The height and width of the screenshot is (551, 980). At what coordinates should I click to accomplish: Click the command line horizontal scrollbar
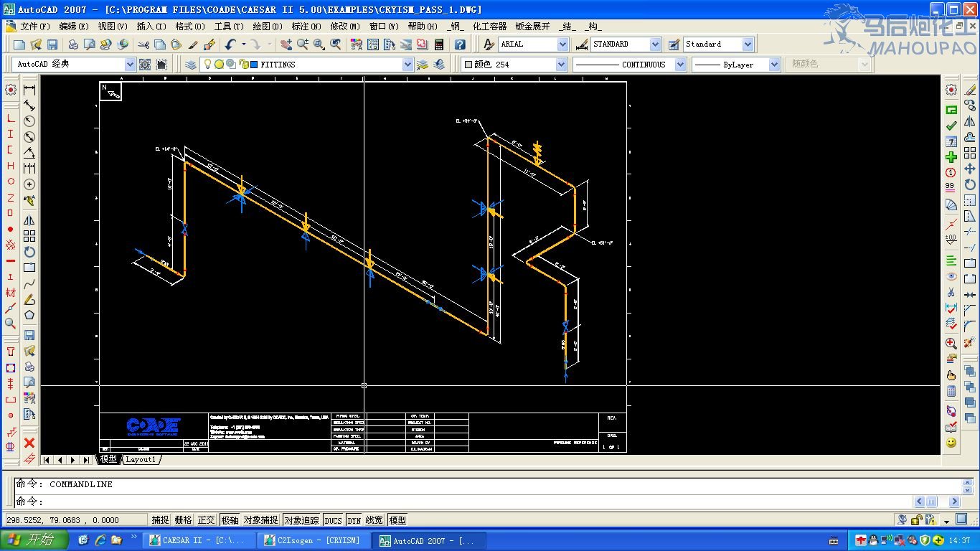pos(937,501)
